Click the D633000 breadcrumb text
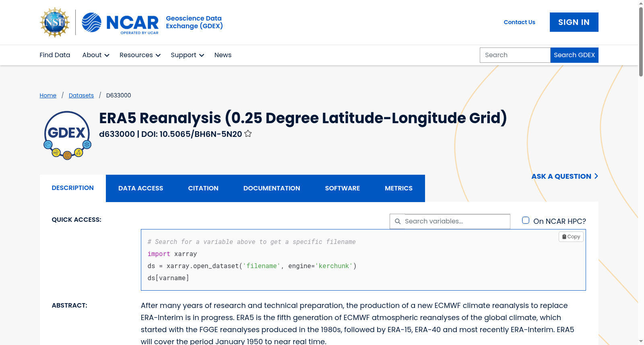This screenshot has width=644, height=345. 119,95
